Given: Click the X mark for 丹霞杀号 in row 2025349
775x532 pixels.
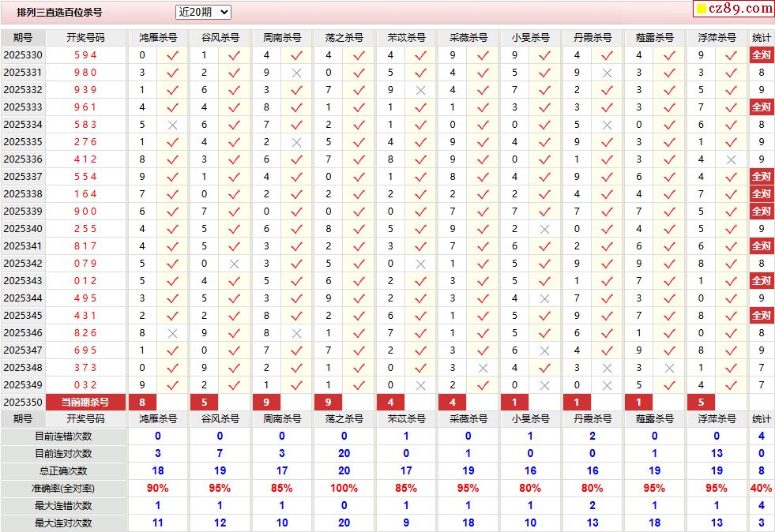Looking at the screenshot, I should click(607, 385).
